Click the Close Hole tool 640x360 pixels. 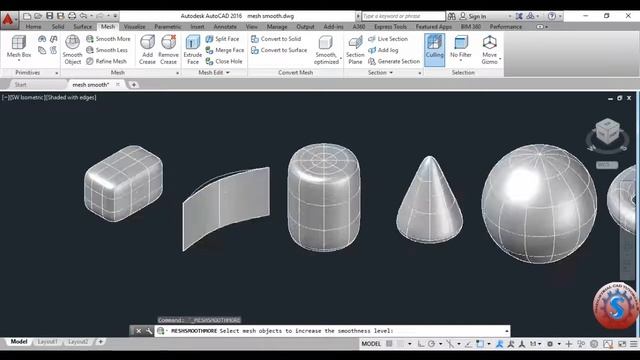224,61
